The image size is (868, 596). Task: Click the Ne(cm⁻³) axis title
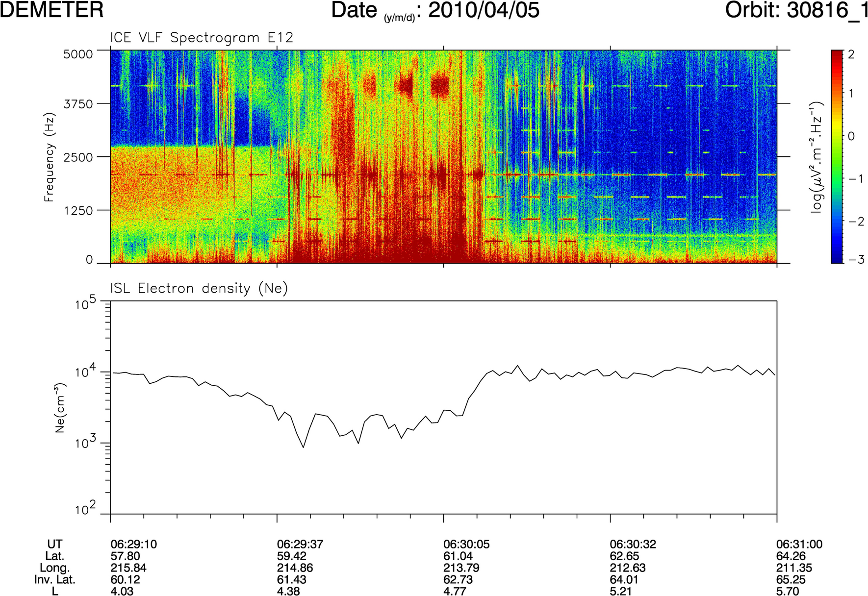click(60, 408)
